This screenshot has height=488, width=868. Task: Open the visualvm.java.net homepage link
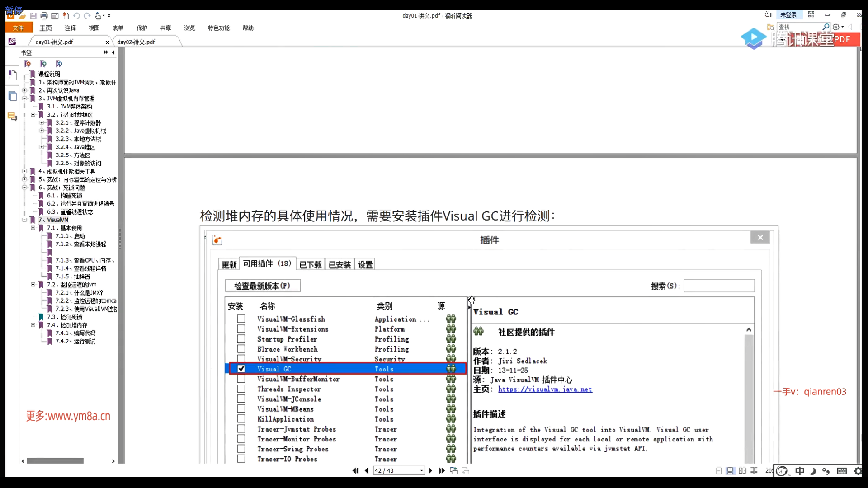click(545, 389)
